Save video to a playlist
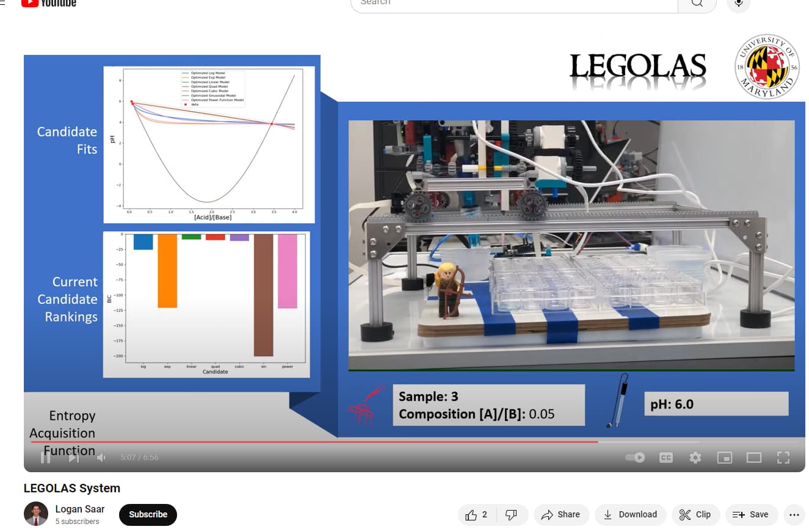Image resolution: width=809 pixels, height=532 pixels. (750, 514)
